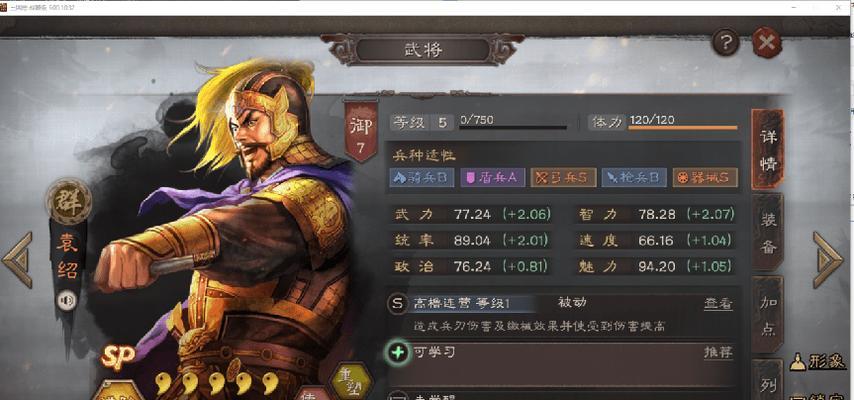The image size is (854, 400).
Task: Select the 群 faction emblem
Action: (69, 202)
